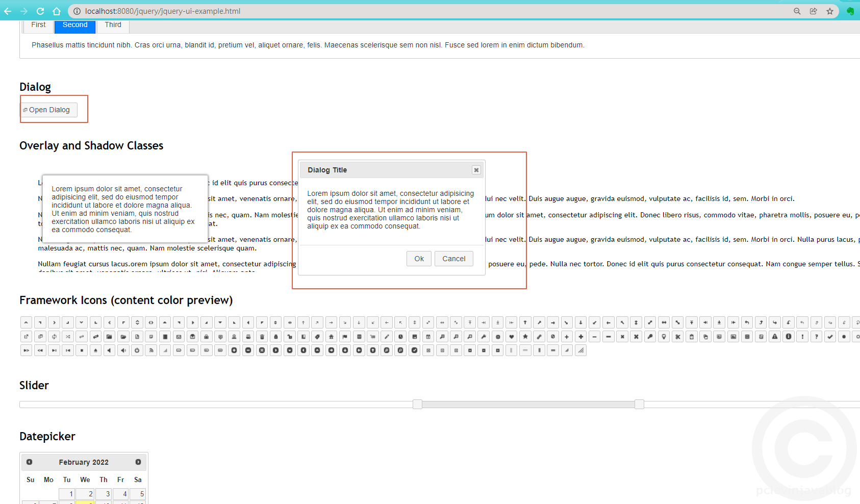860x504 pixels.
Task: Go to previous month in datepicker
Action: point(30,462)
